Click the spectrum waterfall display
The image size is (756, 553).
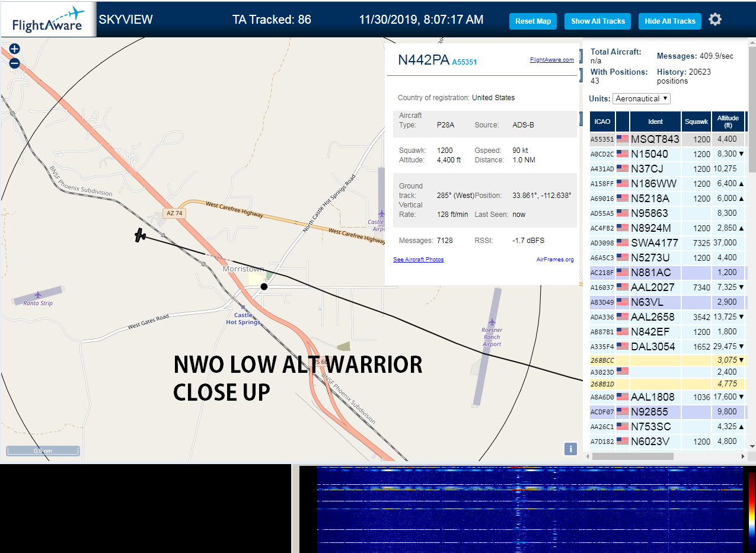tap(529, 510)
